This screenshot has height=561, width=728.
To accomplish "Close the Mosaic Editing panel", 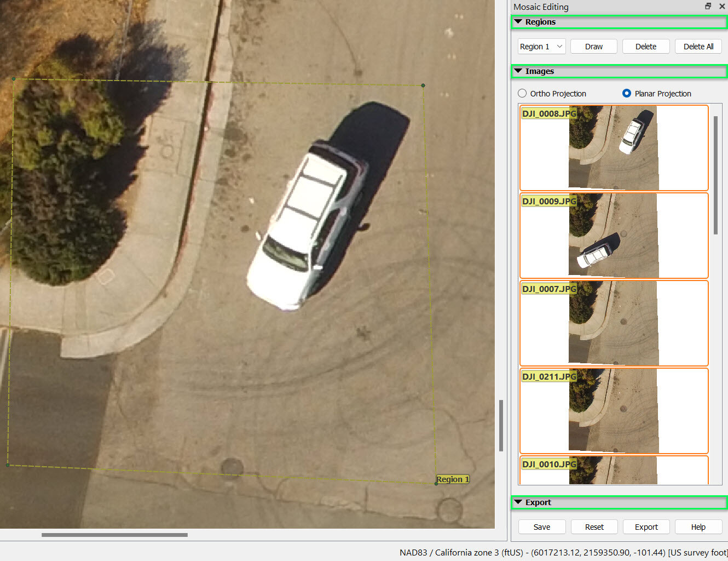I will point(722,6).
